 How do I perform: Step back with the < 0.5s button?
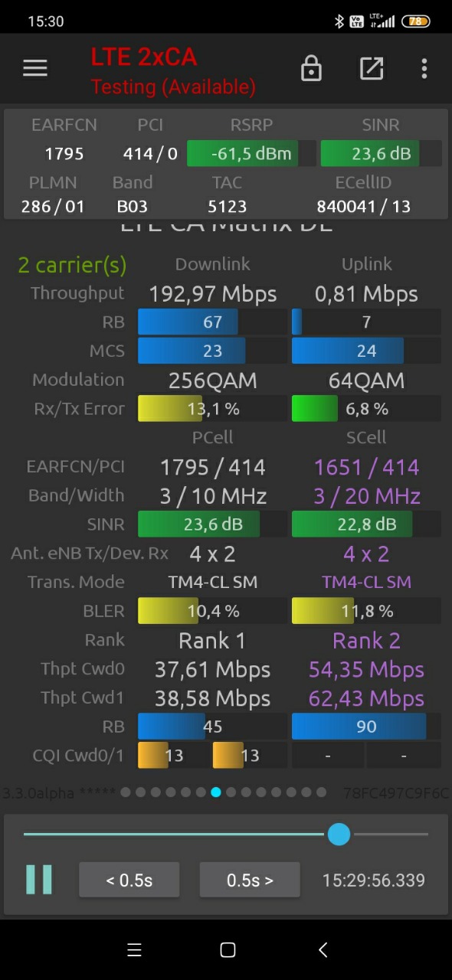(x=129, y=880)
